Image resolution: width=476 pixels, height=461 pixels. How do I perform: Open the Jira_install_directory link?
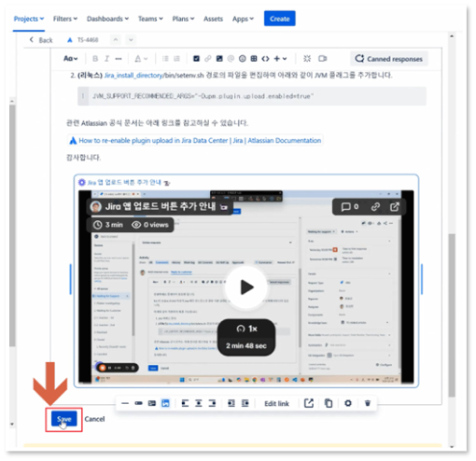pyautogui.click(x=133, y=76)
